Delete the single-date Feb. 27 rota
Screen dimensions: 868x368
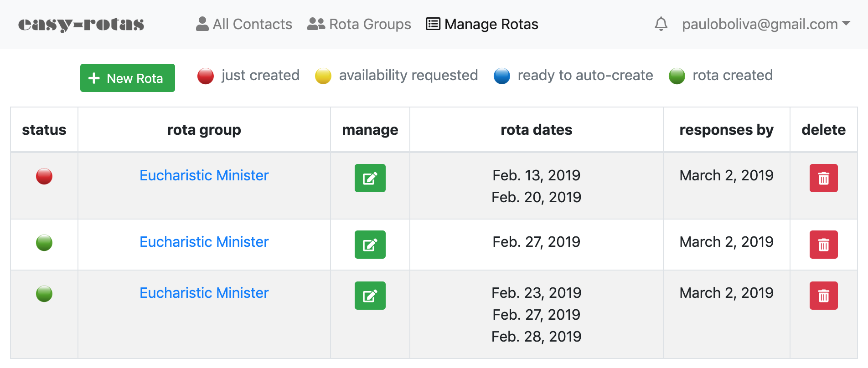pyautogui.click(x=823, y=245)
